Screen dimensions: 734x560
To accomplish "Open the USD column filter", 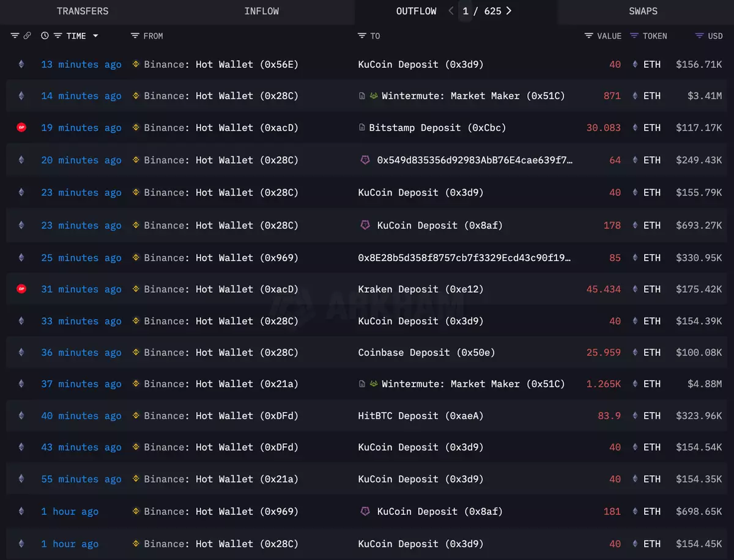I will [699, 36].
